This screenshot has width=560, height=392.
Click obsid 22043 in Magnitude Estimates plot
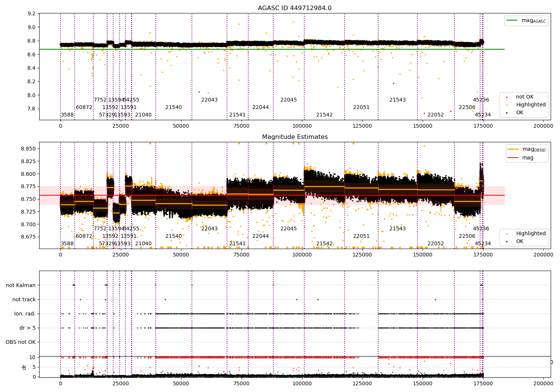coord(209,229)
